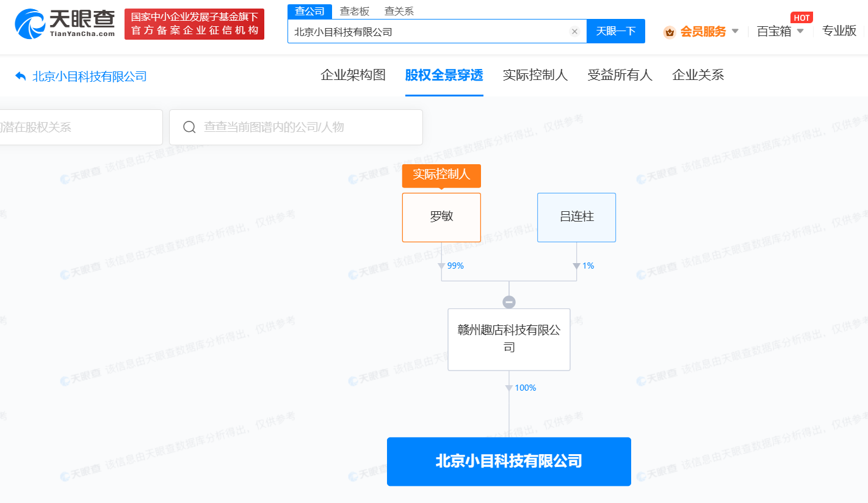Viewport: 868px width, 503px height.
Task: Select the 吕连柱 shareholder node
Action: pyautogui.click(x=576, y=217)
